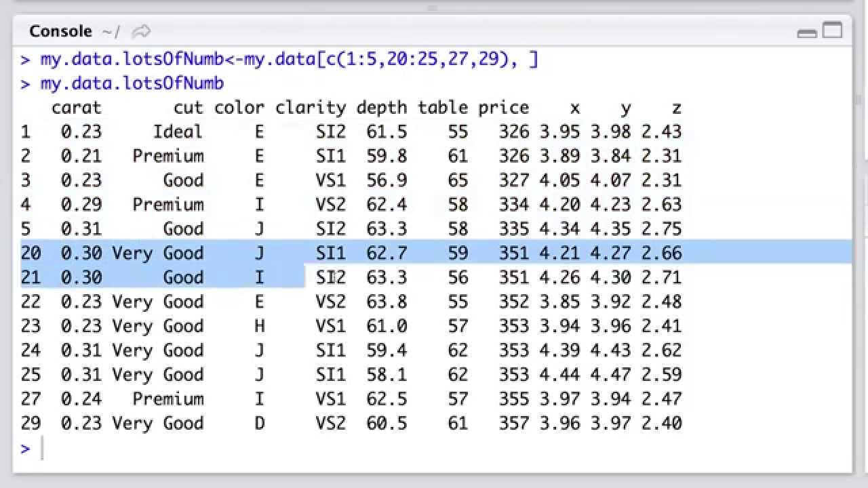The height and width of the screenshot is (488, 868).
Task: Click the open-in-new-window arrow icon beside Console
Action: point(141,30)
